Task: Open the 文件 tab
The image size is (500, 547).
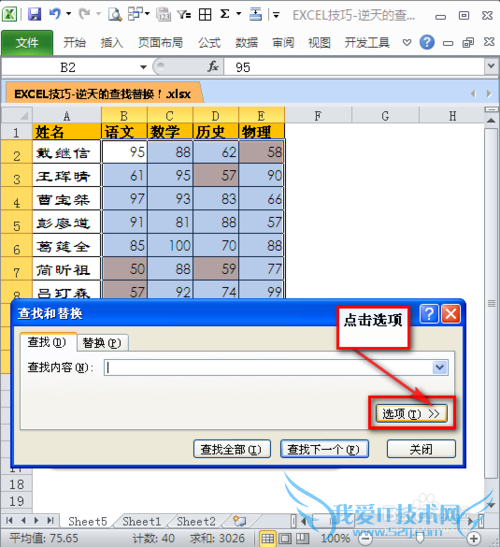Action: tap(27, 43)
